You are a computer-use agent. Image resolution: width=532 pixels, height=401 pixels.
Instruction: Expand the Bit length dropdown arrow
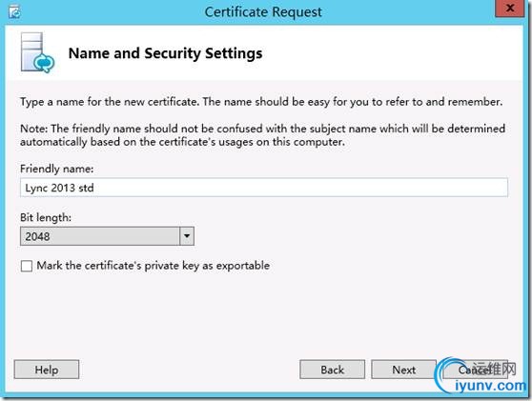[x=187, y=236]
